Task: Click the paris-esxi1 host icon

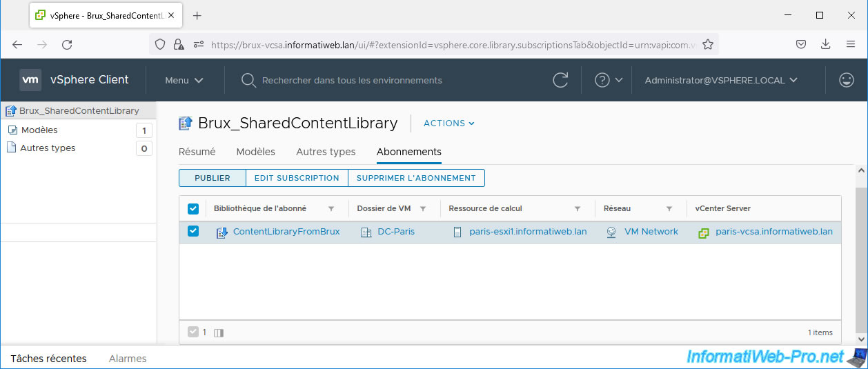Action: [x=457, y=232]
